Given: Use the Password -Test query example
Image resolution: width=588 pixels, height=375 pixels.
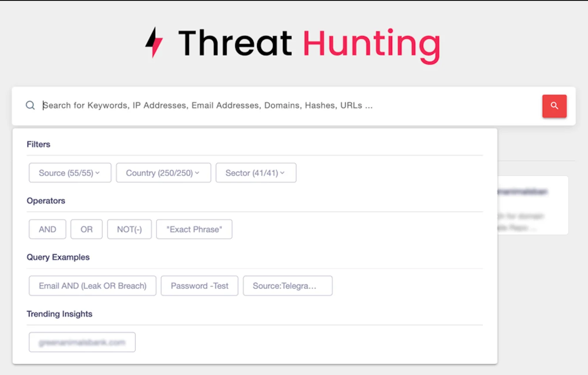Looking at the screenshot, I should 199,286.
